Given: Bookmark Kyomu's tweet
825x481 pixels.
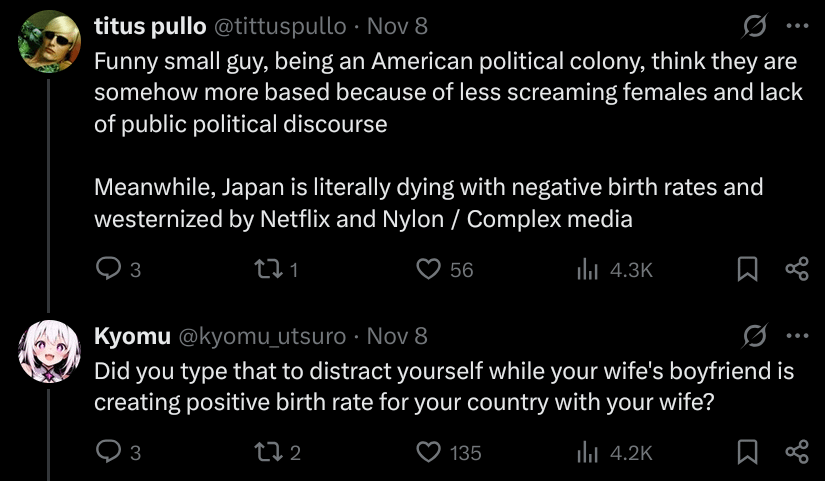Looking at the screenshot, I should pyautogui.click(x=747, y=453).
